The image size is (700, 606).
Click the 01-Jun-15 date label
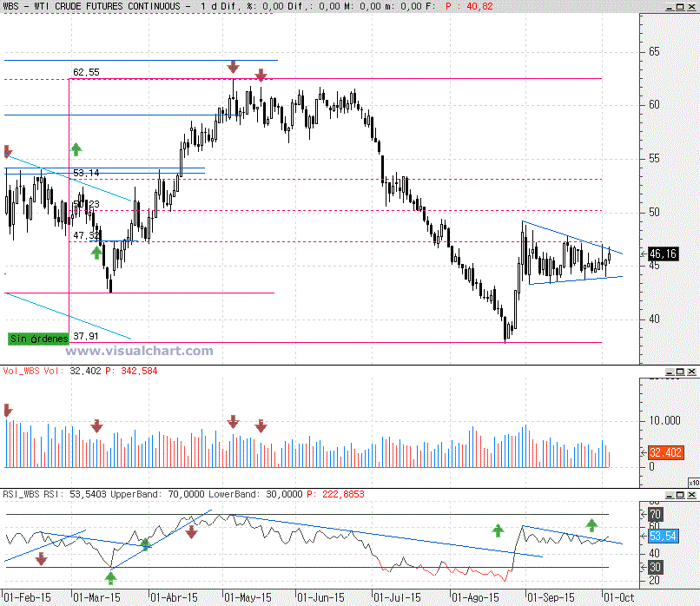click(321, 597)
